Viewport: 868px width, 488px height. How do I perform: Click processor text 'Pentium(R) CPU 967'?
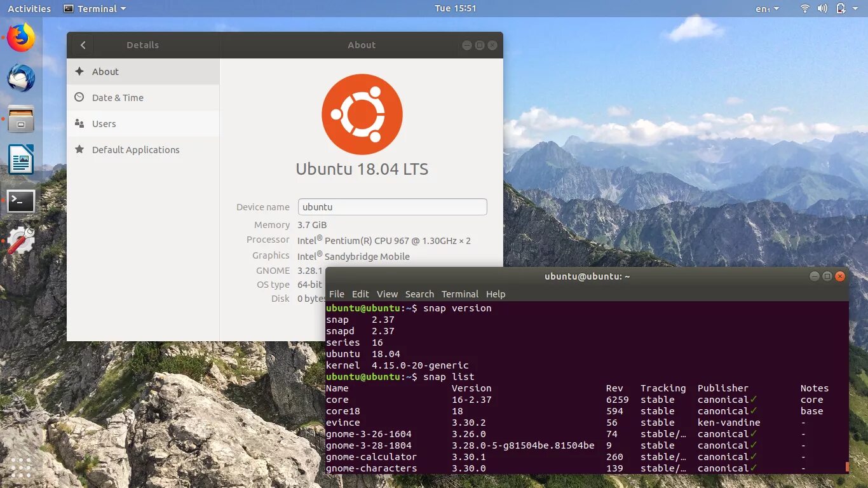pos(366,241)
